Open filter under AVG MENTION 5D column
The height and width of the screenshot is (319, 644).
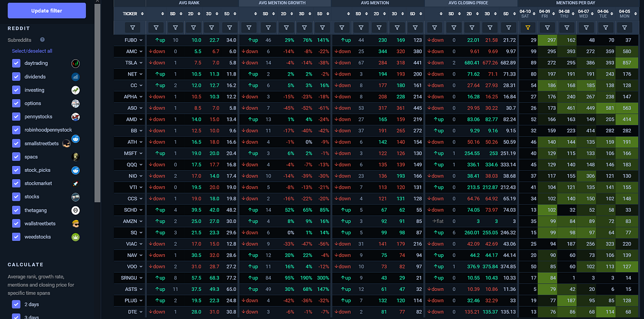(416, 27)
